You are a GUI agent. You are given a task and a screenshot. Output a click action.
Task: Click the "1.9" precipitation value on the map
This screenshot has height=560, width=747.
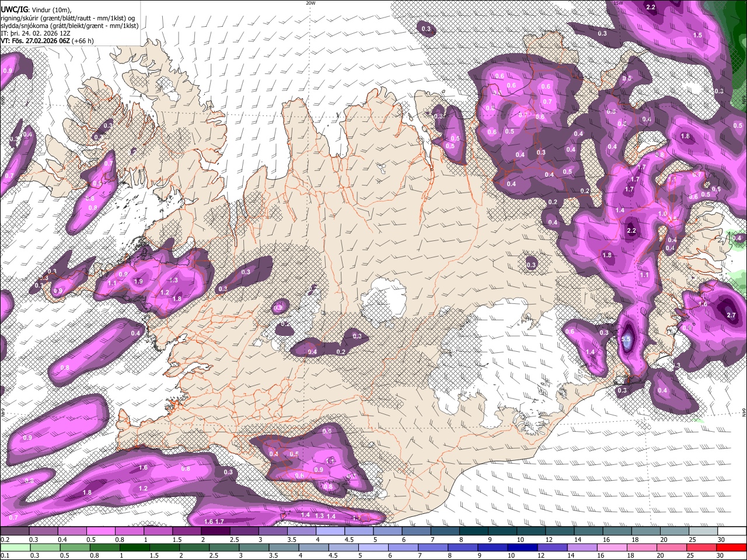[x=138, y=281]
